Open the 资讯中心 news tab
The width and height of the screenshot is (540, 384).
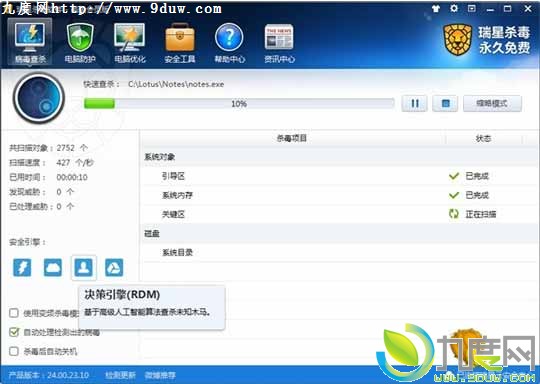(279, 43)
